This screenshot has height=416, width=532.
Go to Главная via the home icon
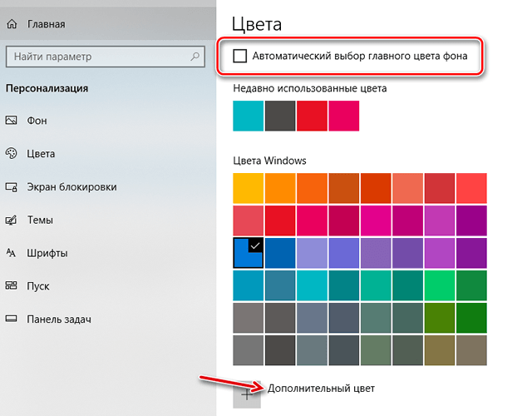(x=12, y=24)
